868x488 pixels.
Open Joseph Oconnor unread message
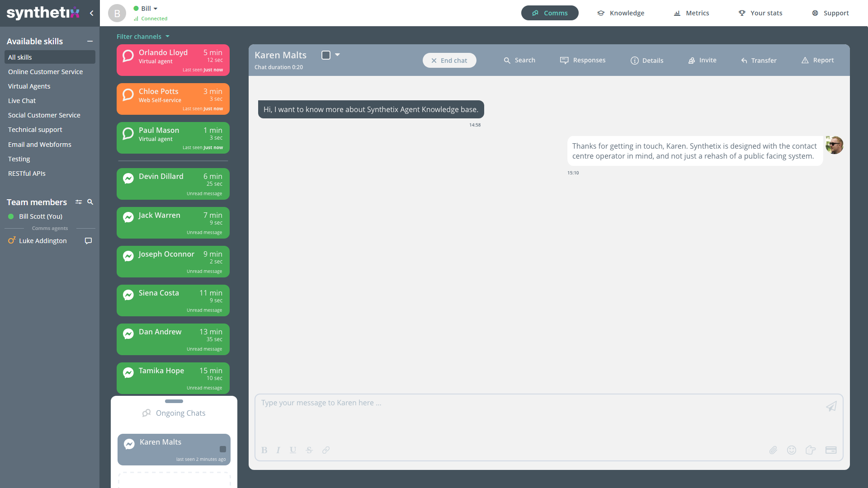coord(173,262)
